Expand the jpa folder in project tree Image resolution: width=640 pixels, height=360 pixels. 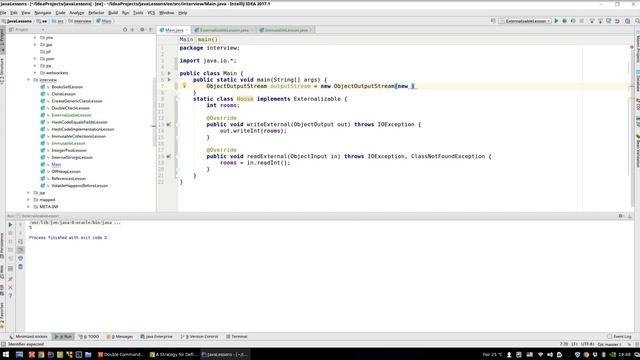click(35, 44)
